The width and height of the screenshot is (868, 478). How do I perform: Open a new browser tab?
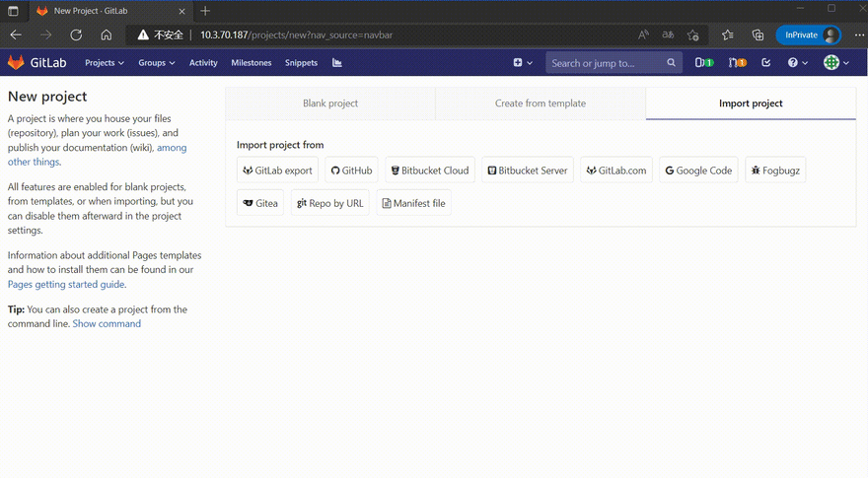(205, 11)
